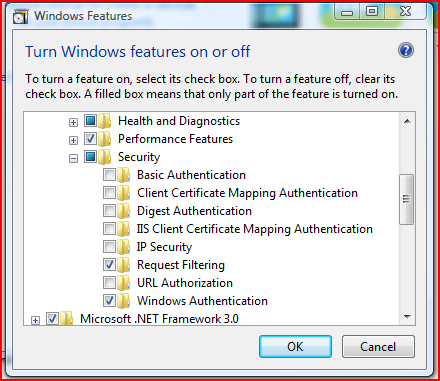Select the Health and Diagnostics label
Image resolution: width=440 pixels, height=381 pixels.
point(179,121)
